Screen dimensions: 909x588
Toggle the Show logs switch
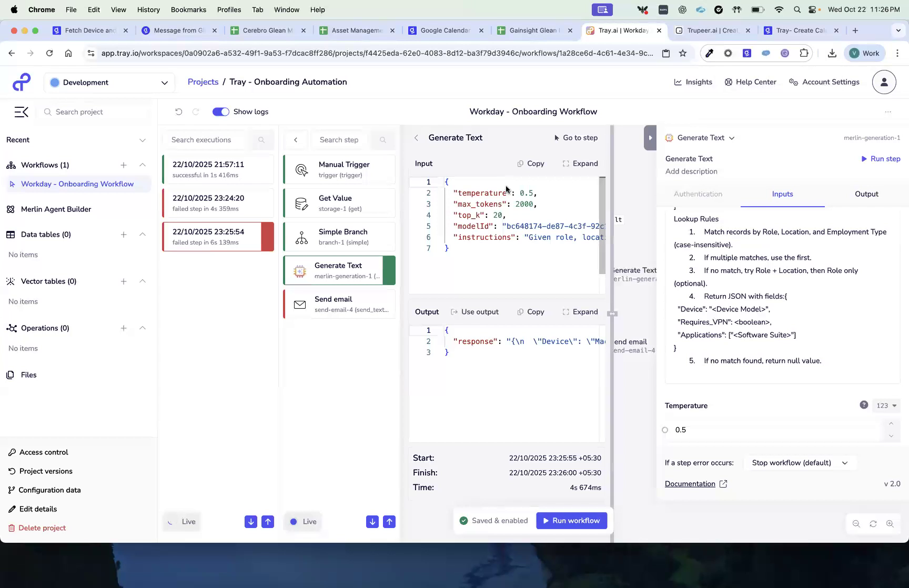click(x=220, y=111)
